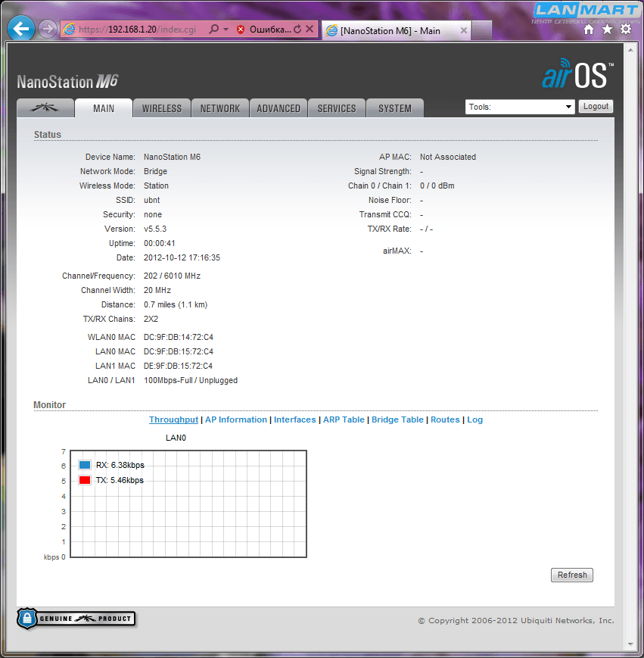Open the ARP Table link
644x658 pixels.
pos(344,419)
